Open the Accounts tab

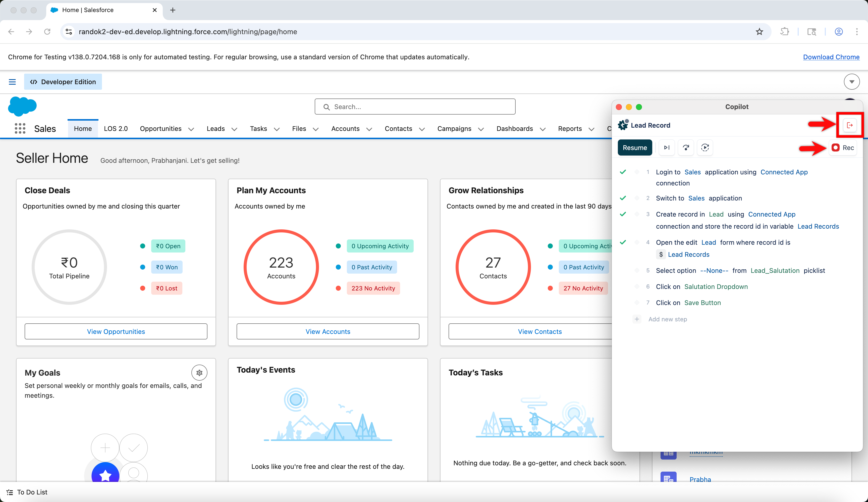(345, 128)
